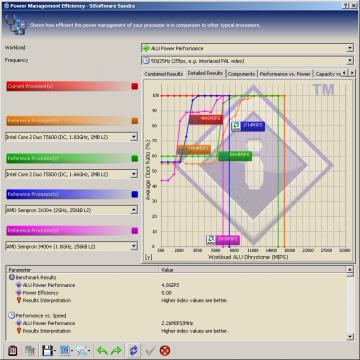Cancel using the red X circle icon

point(165,351)
